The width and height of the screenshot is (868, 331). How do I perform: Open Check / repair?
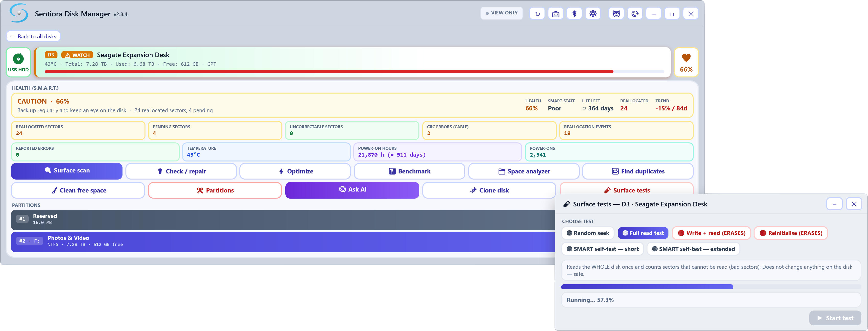coord(181,171)
